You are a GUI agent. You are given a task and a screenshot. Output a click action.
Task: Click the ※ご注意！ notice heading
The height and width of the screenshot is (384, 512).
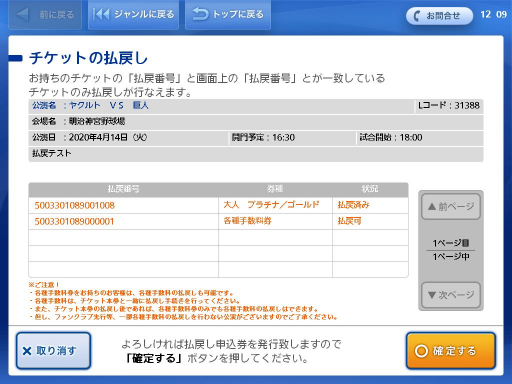44,285
